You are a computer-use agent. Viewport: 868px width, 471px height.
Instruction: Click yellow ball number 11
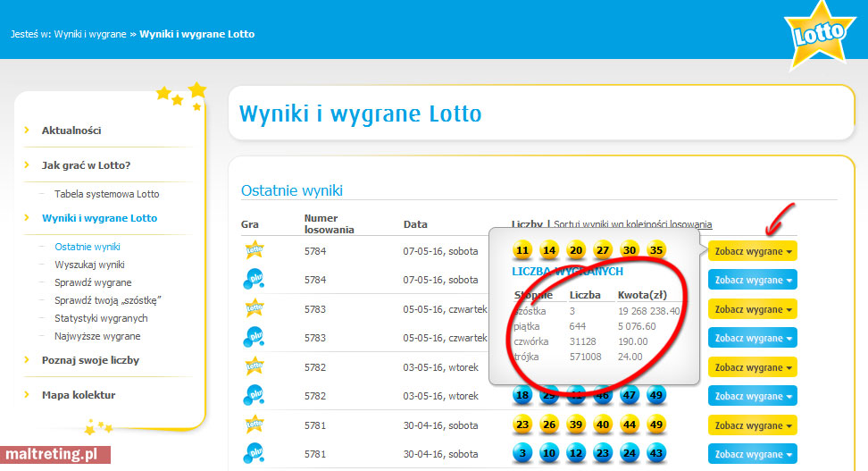[522, 250]
